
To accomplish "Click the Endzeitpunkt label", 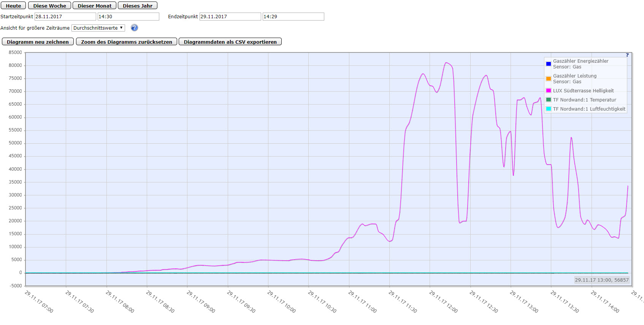I will tap(183, 17).
